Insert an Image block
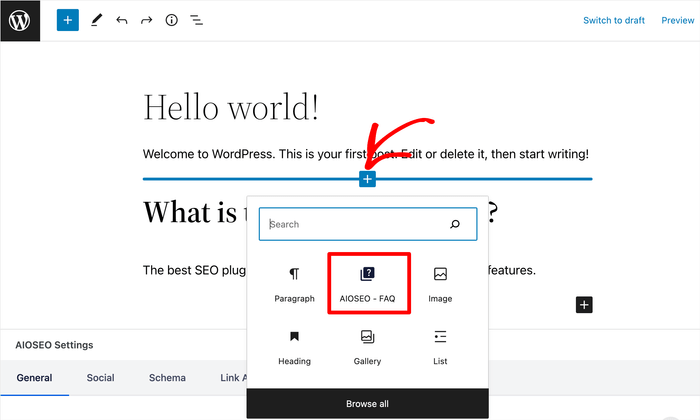The width and height of the screenshot is (700, 420). point(440,284)
